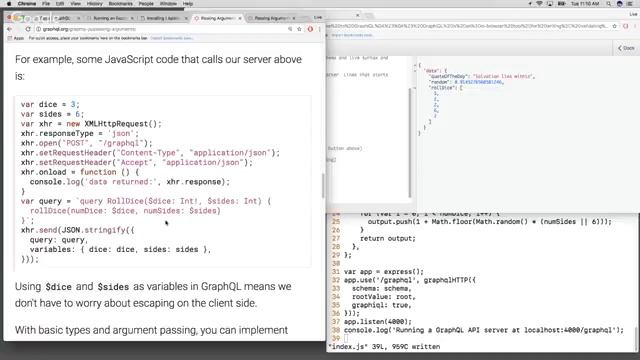Click the AirPlay display icon in menu bar
Image resolution: width=640 pixels, height=360 pixels.
(550, 4)
